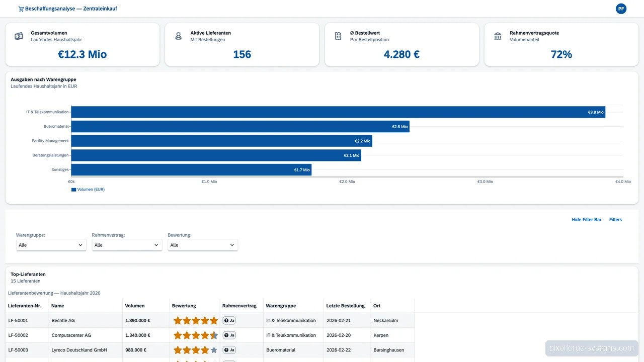
Task: Click the Name column header
Action: (57, 306)
